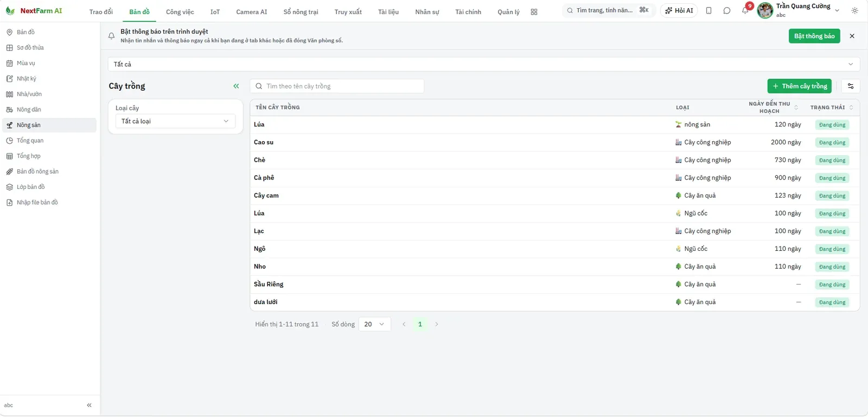Open Tổng hợp in the sidebar
The height and width of the screenshot is (417, 868).
coord(49,156)
